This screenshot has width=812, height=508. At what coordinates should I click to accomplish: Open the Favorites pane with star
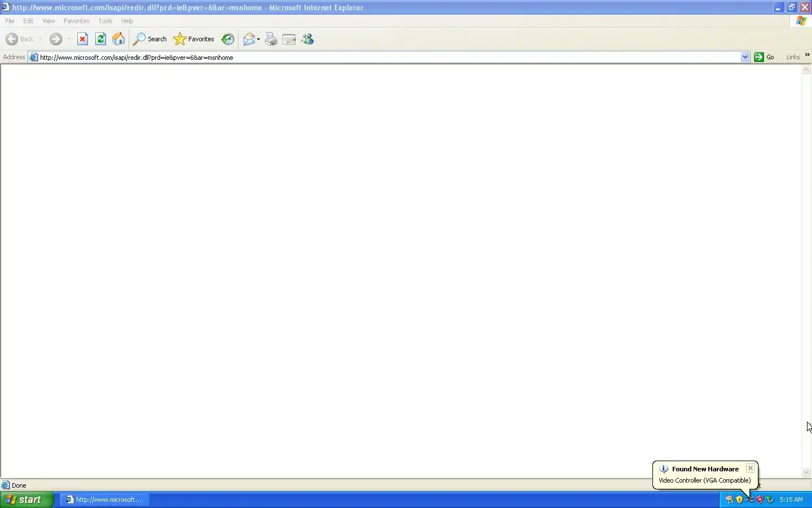[194, 39]
